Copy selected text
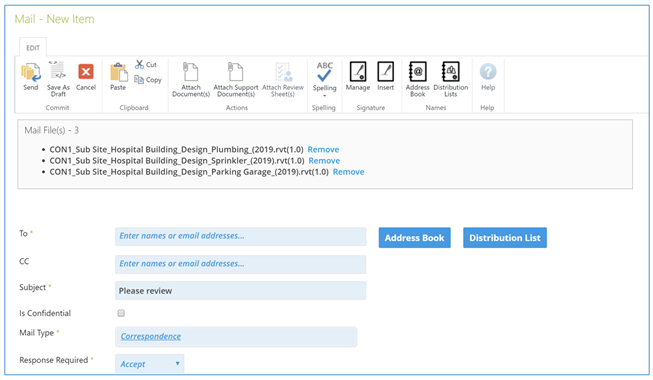 pos(148,79)
